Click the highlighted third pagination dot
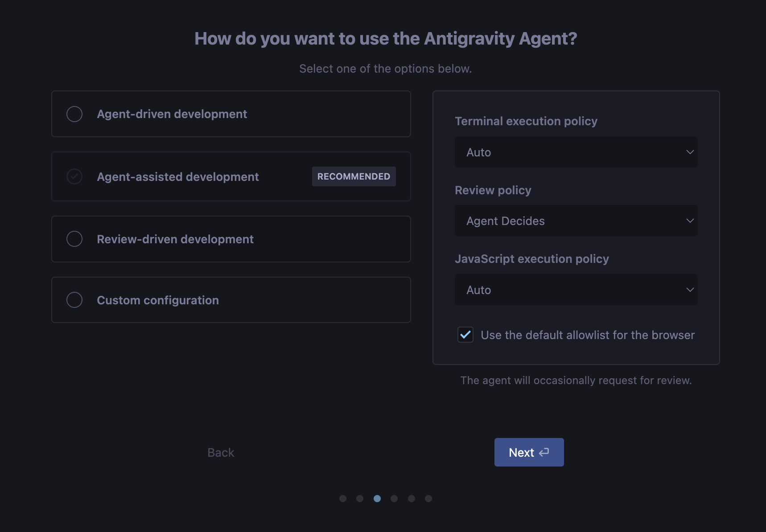The width and height of the screenshot is (766, 532). (x=377, y=499)
